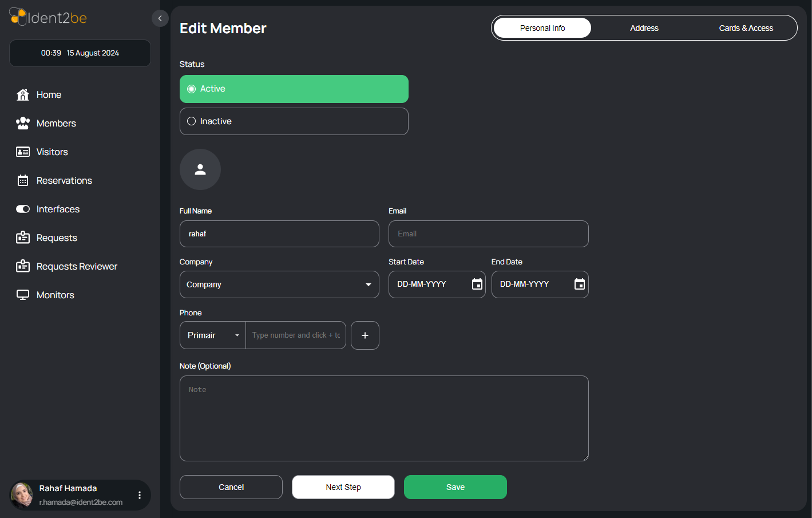
Task: Select the Inactive status radio button
Action: (x=192, y=121)
